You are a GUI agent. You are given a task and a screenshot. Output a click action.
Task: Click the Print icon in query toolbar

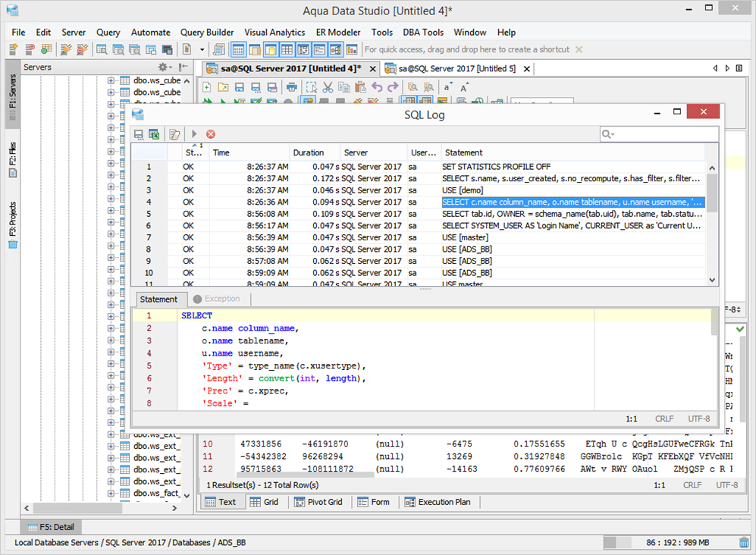point(292,87)
